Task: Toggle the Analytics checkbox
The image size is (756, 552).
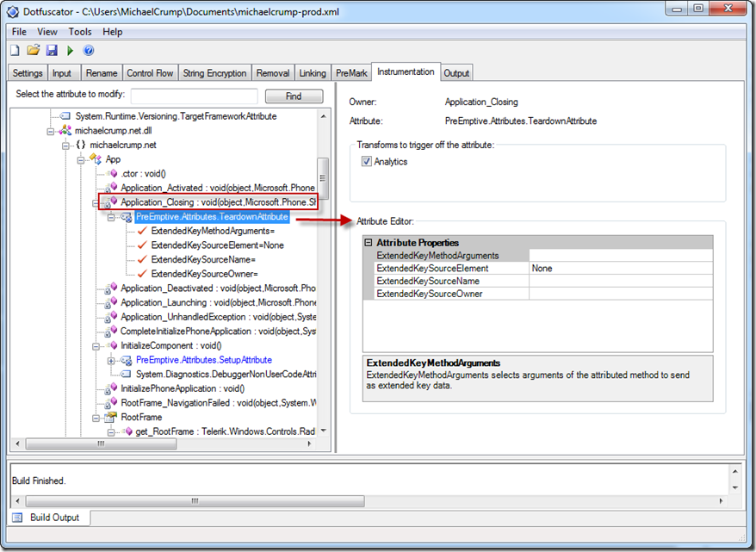Action: coord(367,162)
